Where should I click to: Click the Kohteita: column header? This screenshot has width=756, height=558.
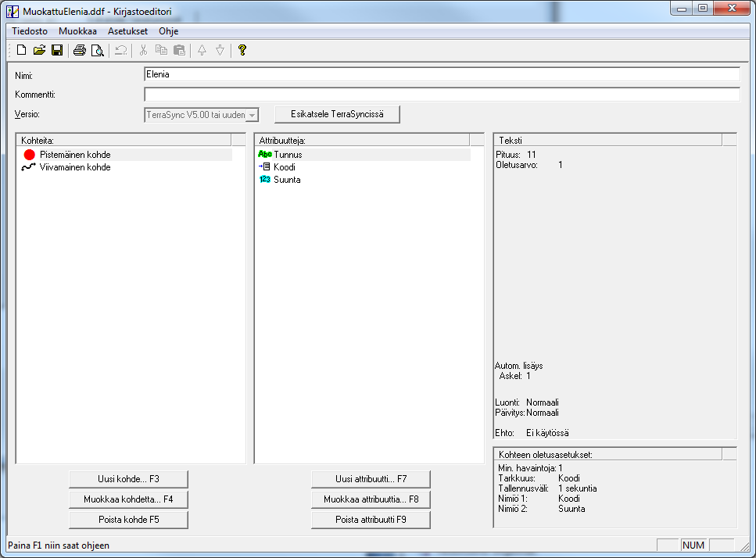(x=124, y=140)
